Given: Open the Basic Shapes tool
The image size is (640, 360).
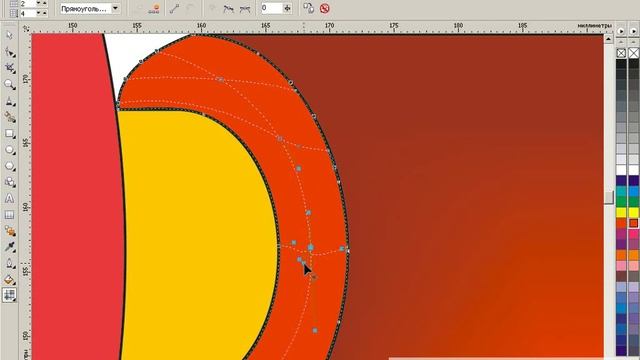Looking at the screenshot, I should pyautogui.click(x=9, y=182).
